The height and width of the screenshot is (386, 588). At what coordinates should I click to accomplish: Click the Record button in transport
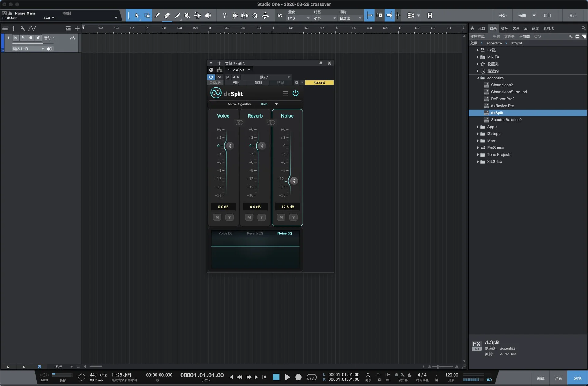(298, 377)
